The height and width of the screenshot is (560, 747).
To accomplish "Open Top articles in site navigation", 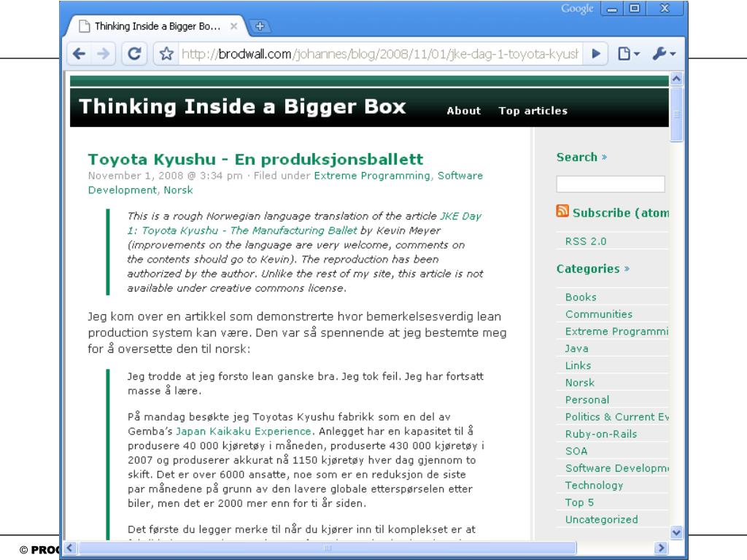I will pos(533,111).
